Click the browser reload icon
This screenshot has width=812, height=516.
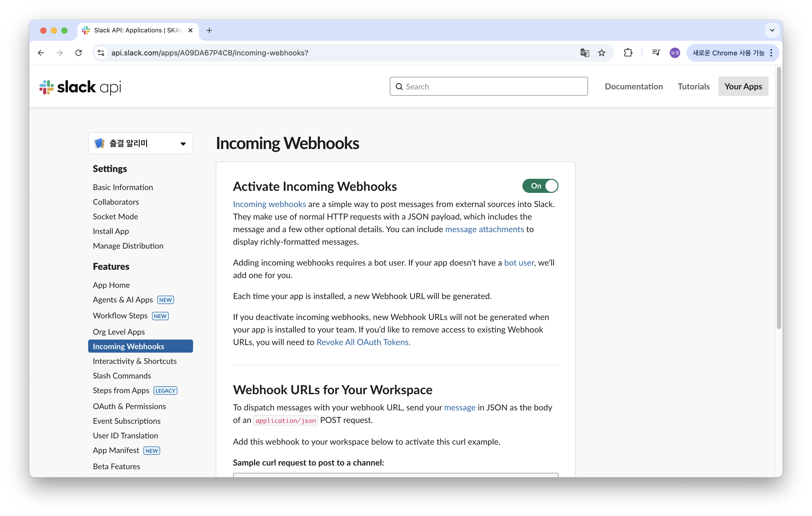click(x=78, y=53)
